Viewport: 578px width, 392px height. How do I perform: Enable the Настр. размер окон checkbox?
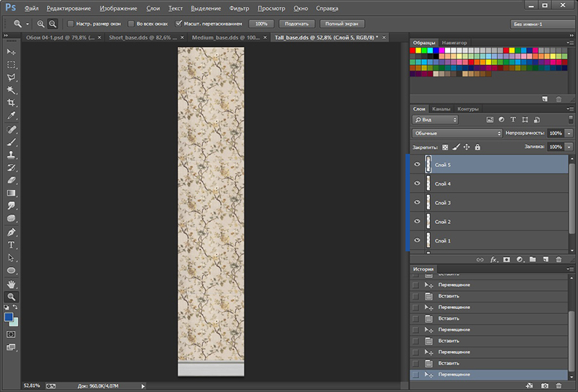tap(70, 24)
